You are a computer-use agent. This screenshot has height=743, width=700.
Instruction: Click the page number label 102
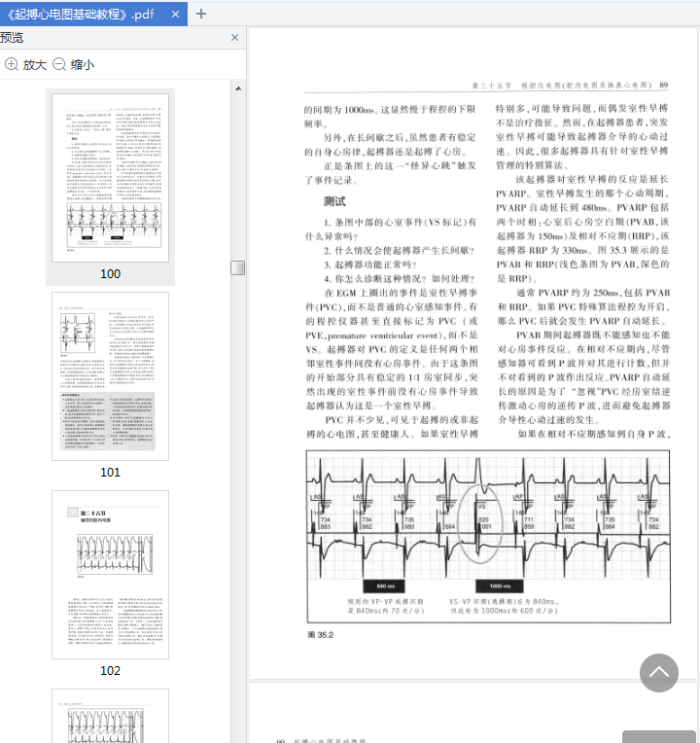click(x=111, y=671)
